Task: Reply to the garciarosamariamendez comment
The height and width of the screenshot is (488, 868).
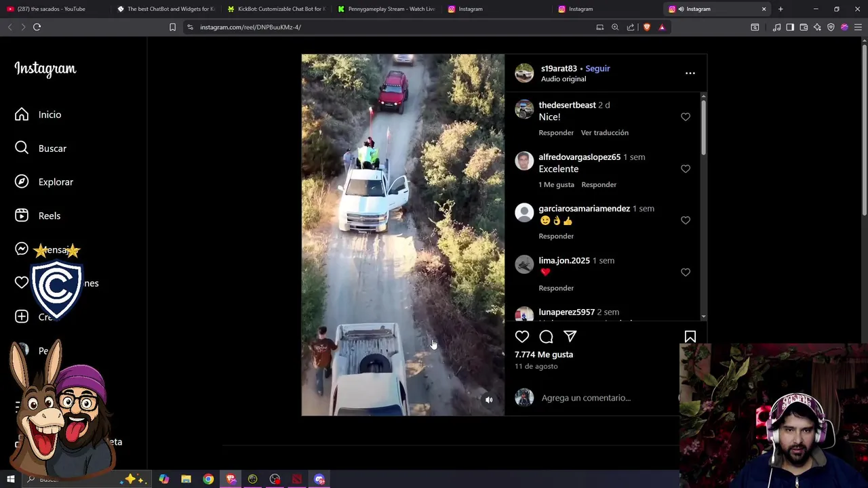Action: [556, 236]
